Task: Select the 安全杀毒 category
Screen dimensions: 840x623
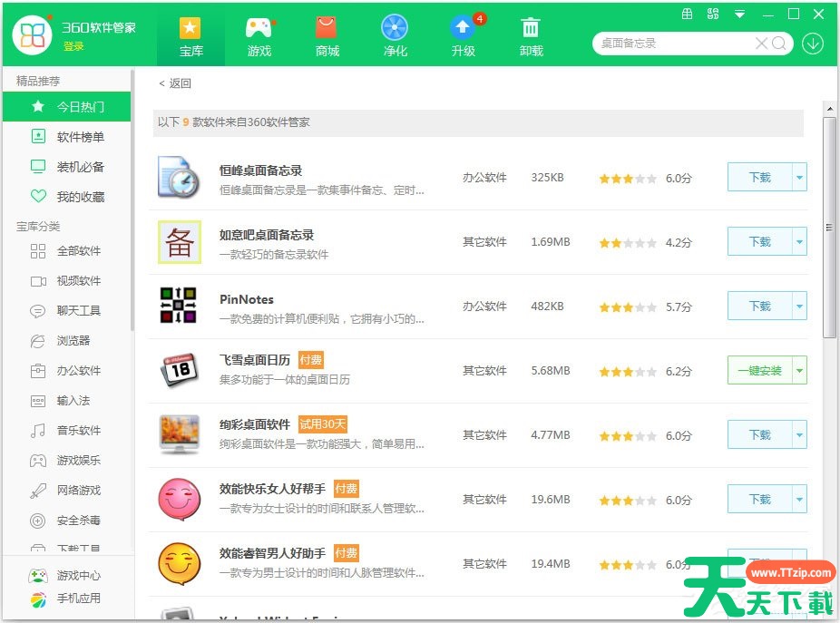Action: point(66,521)
